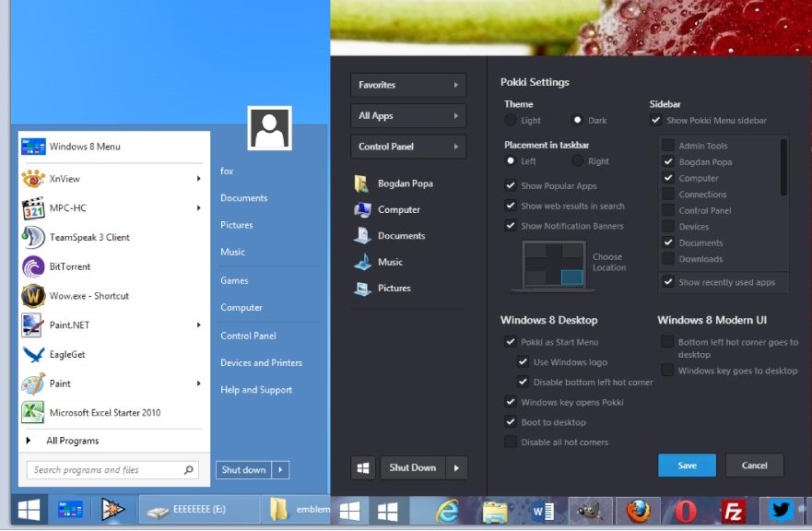Launch Opera browser from the taskbar

coord(686,512)
